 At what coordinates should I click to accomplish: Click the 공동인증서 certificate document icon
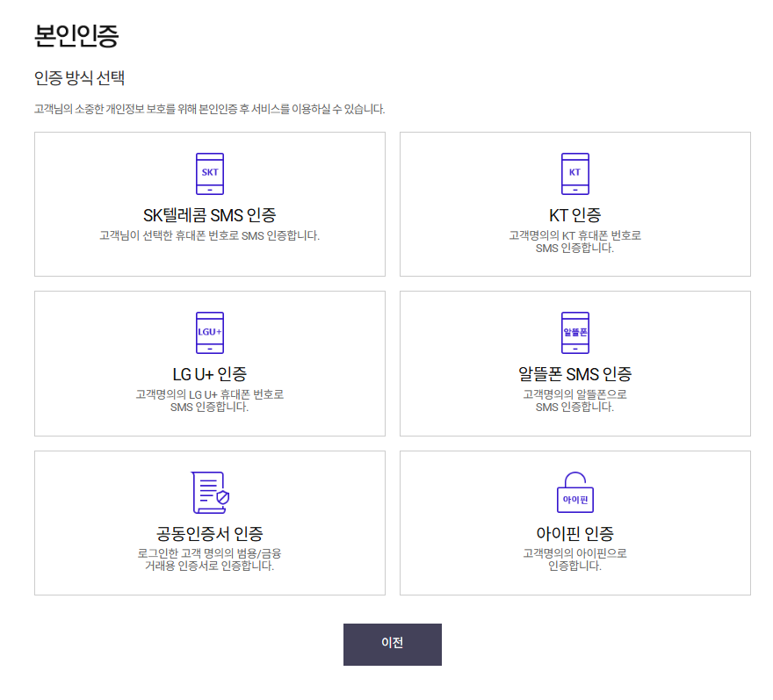click(x=211, y=493)
